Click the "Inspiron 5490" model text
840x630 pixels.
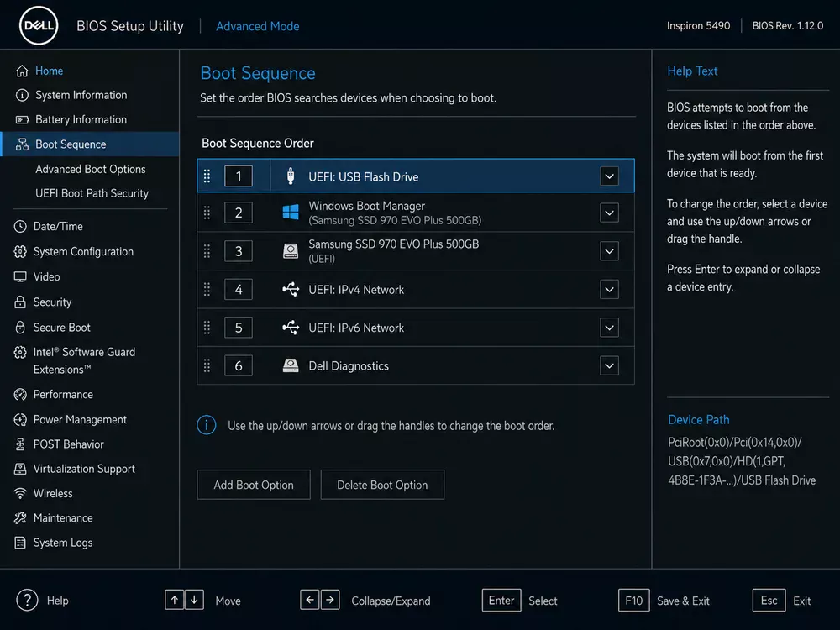pos(698,26)
